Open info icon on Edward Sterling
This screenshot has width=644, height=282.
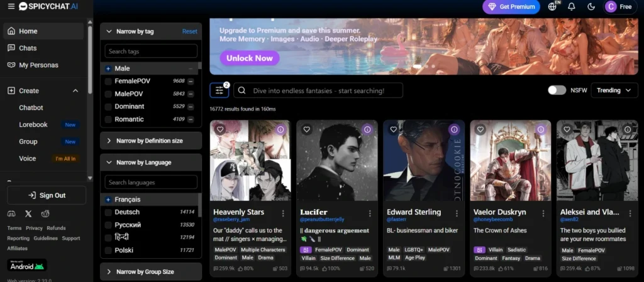454,129
